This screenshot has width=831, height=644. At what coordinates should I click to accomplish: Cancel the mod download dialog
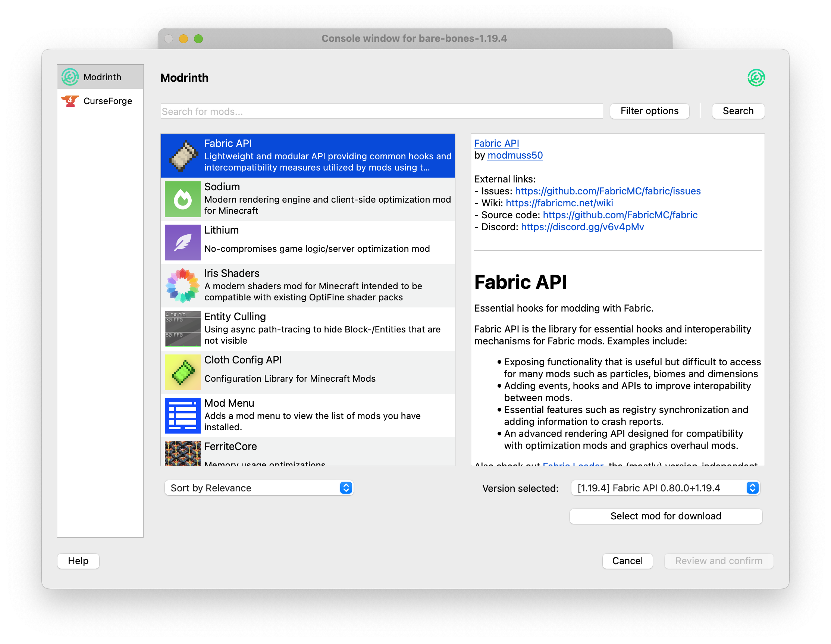[x=627, y=561]
